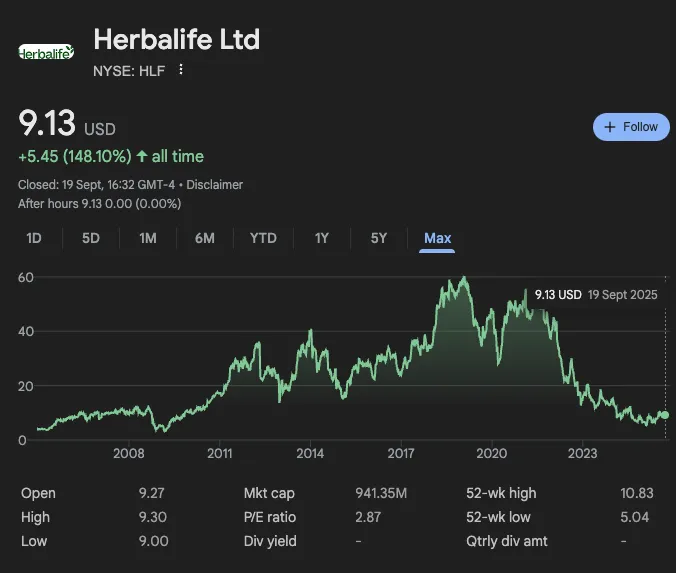Screen dimensions: 676x573
Task: Click the High value 9.30
Action: tap(153, 517)
